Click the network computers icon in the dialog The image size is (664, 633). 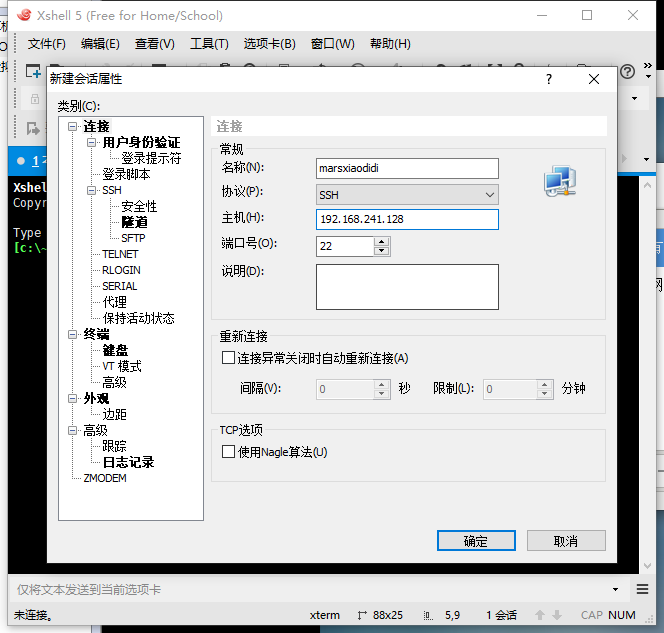tap(559, 180)
